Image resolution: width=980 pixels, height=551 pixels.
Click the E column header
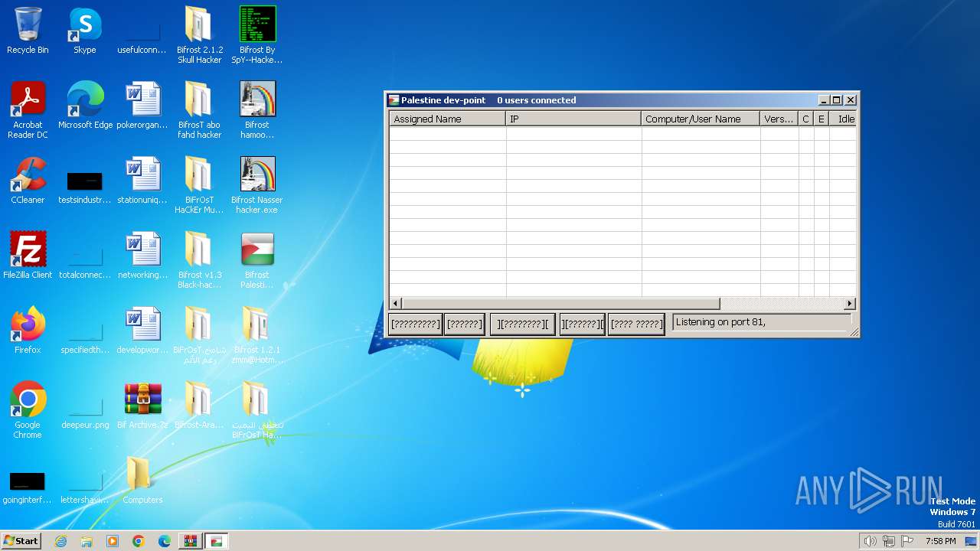point(822,119)
